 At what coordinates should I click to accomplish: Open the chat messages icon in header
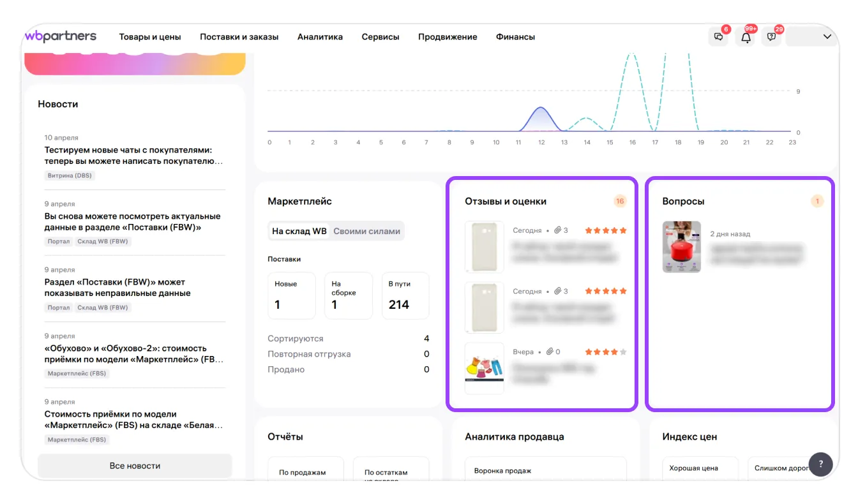click(718, 37)
